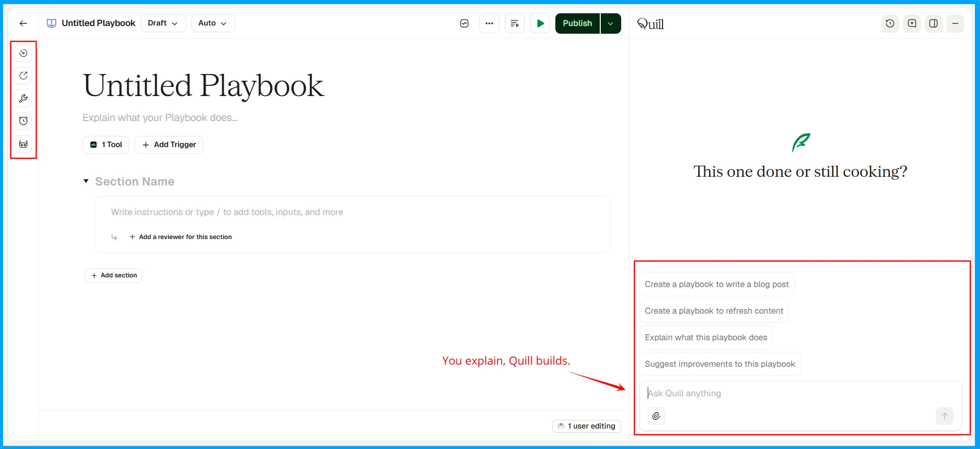Start a new Quill chat
980x449 pixels.
[912, 23]
